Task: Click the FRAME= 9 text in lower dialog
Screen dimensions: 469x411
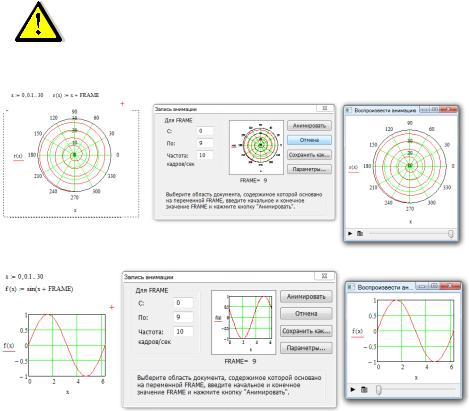Action: tap(240, 361)
